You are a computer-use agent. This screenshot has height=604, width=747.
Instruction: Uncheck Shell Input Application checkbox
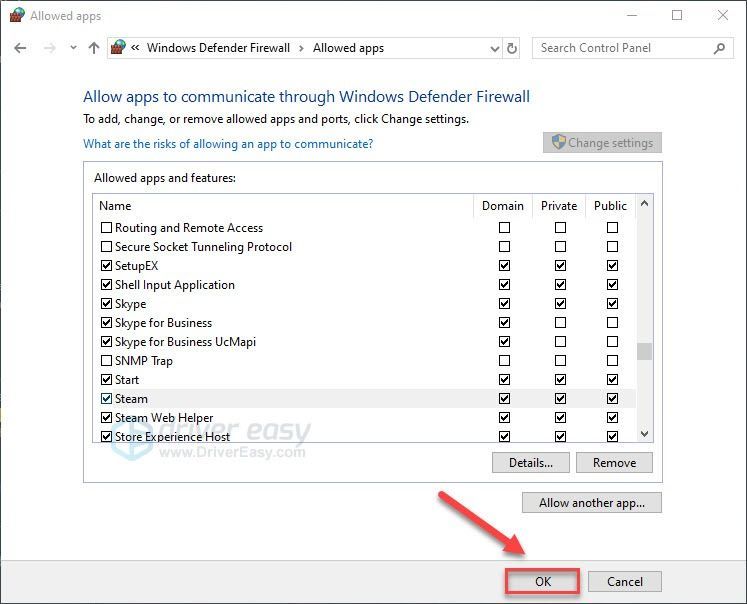coord(106,285)
